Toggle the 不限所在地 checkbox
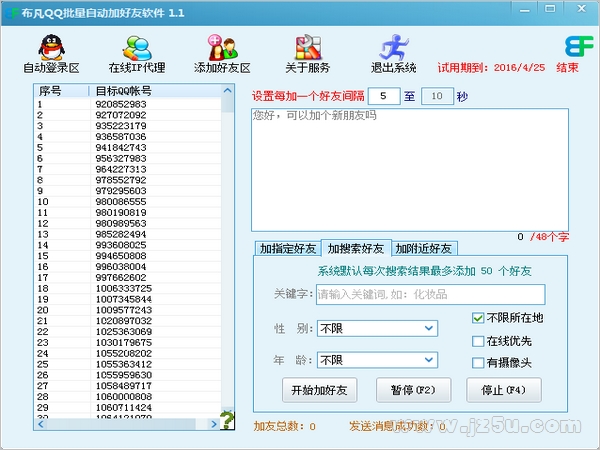The image size is (600, 450). click(x=478, y=318)
